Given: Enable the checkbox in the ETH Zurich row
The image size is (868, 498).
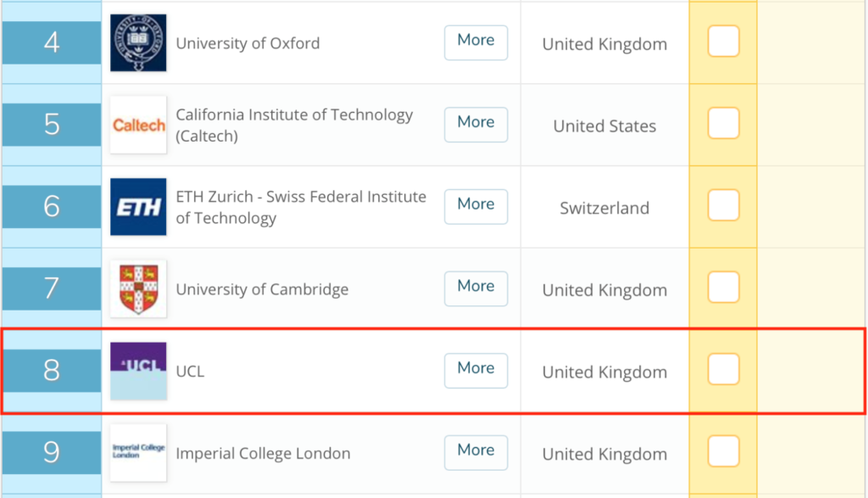Looking at the screenshot, I should tap(724, 205).
